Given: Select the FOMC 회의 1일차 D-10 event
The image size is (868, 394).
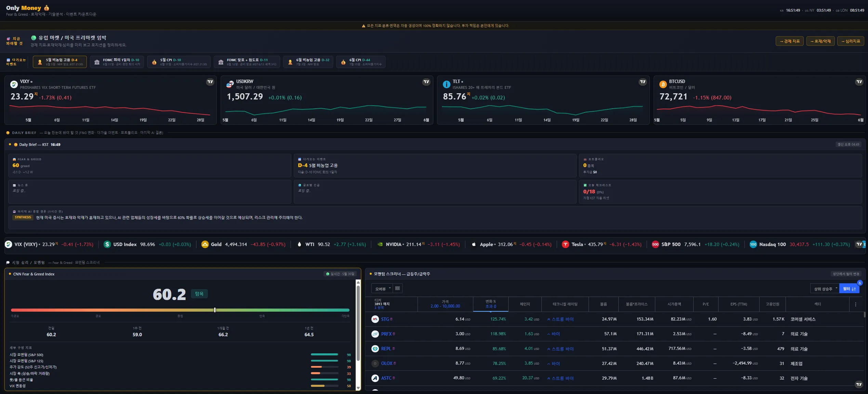Looking at the screenshot, I should click(117, 62).
